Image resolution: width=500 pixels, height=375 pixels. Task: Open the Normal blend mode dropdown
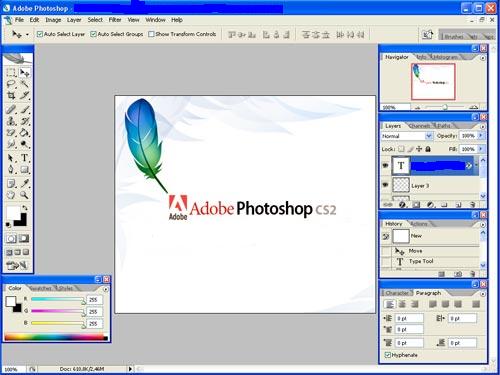click(x=407, y=136)
